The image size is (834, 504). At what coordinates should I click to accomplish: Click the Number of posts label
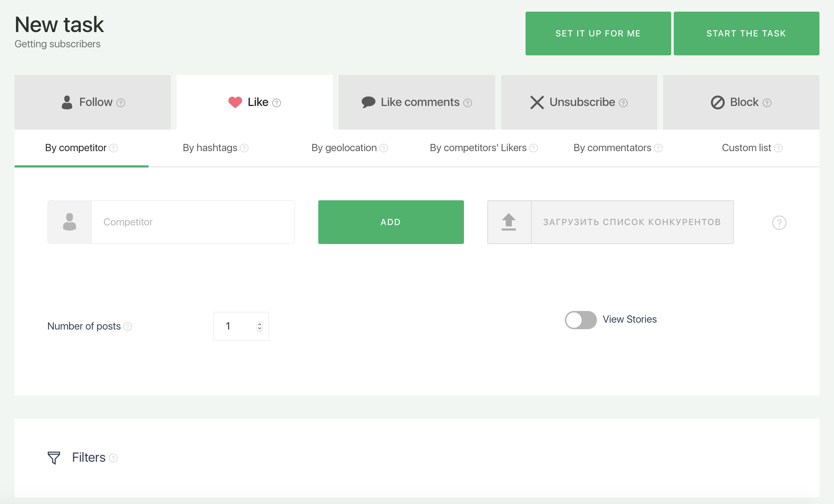tap(84, 326)
